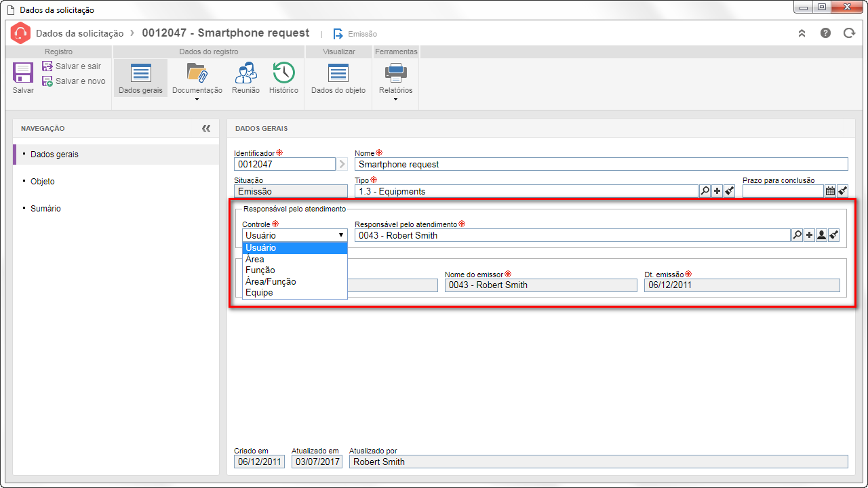Open the Controle dropdown
The height and width of the screenshot is (488, 868).
(x=295, y=235)
